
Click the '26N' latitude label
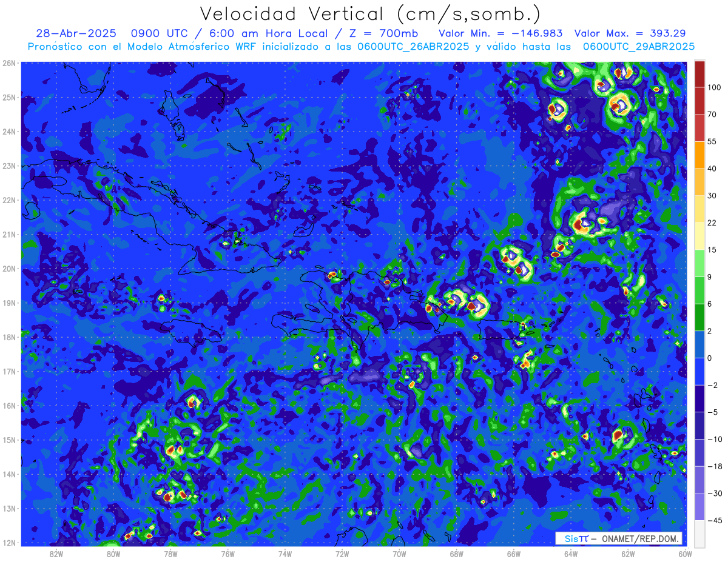point(9,63)
